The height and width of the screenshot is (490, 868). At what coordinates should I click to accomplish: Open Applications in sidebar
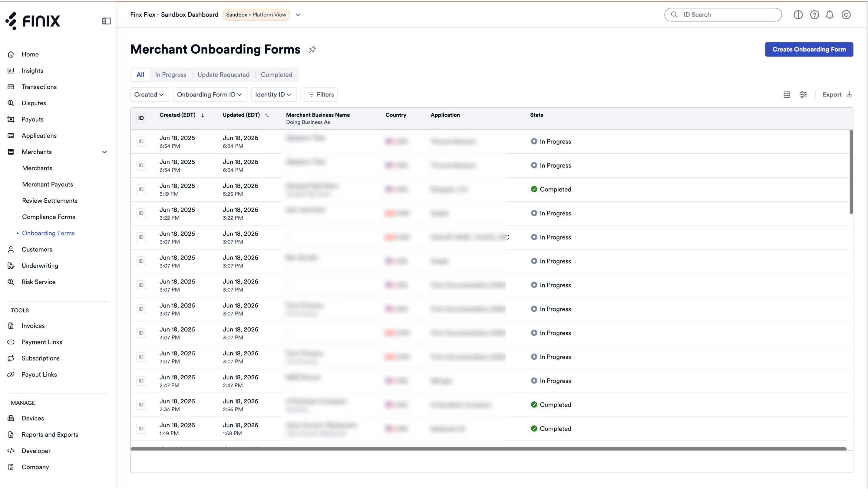coord(39,136)
